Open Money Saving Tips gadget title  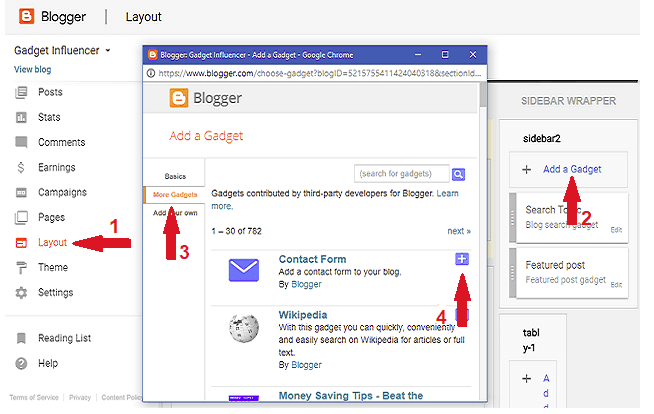click(351, 396)
